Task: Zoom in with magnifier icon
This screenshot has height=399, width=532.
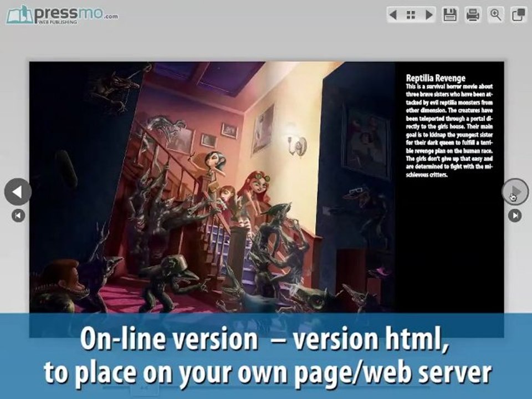Action: click(x=495, y=14)
